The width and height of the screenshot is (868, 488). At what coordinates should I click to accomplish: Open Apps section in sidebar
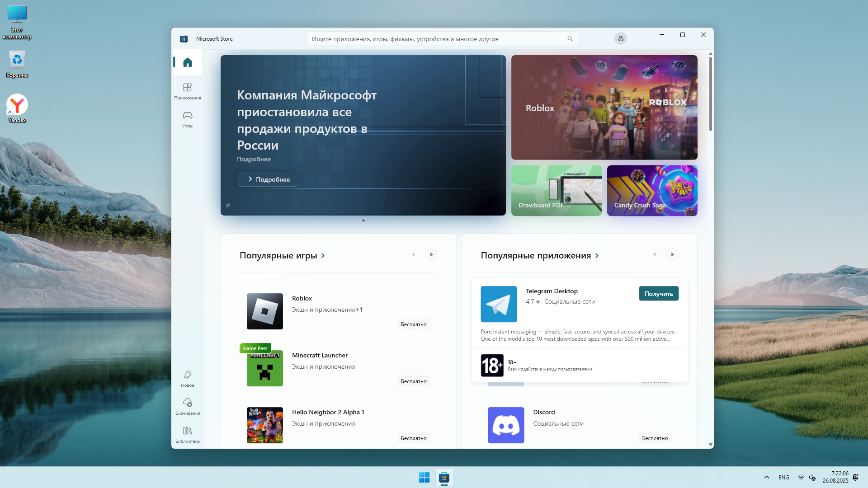pos(187,90)
